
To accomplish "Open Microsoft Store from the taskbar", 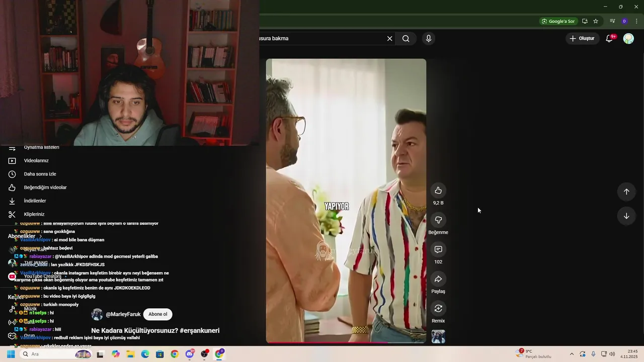I will point(159,354).
